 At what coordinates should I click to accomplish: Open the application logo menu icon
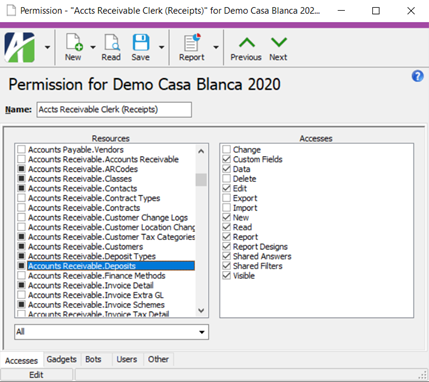coord(20,47)
